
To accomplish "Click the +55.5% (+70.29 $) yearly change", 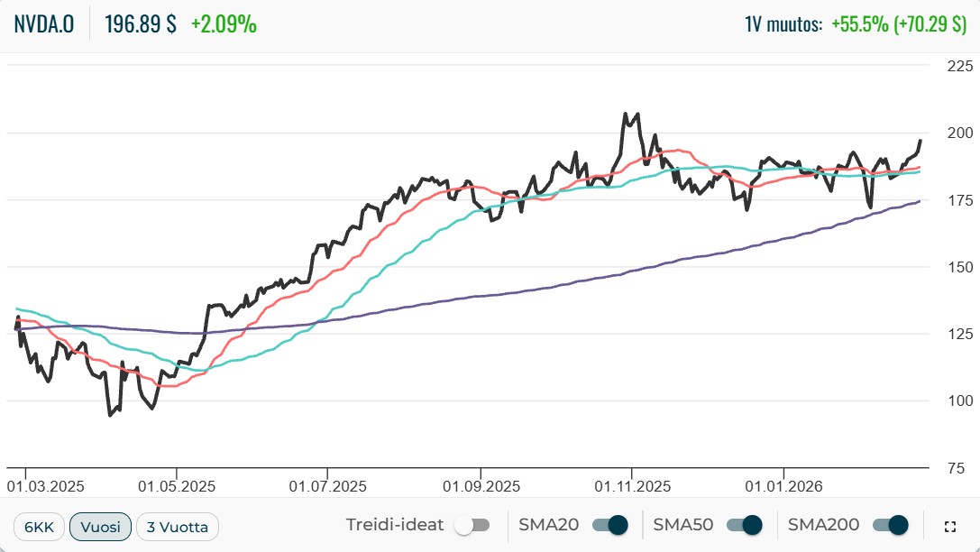I will [898, 24].
